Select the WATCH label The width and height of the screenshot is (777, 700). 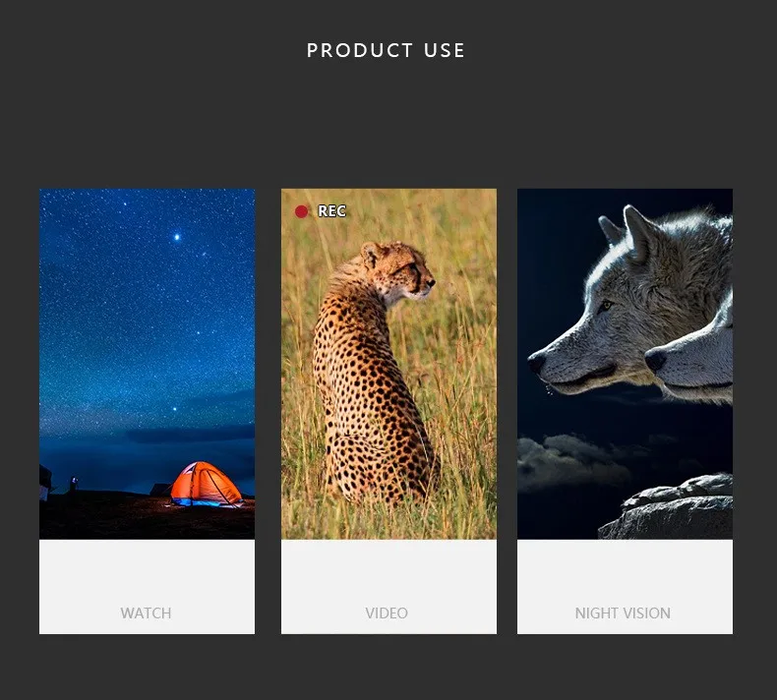pos(146,612)
